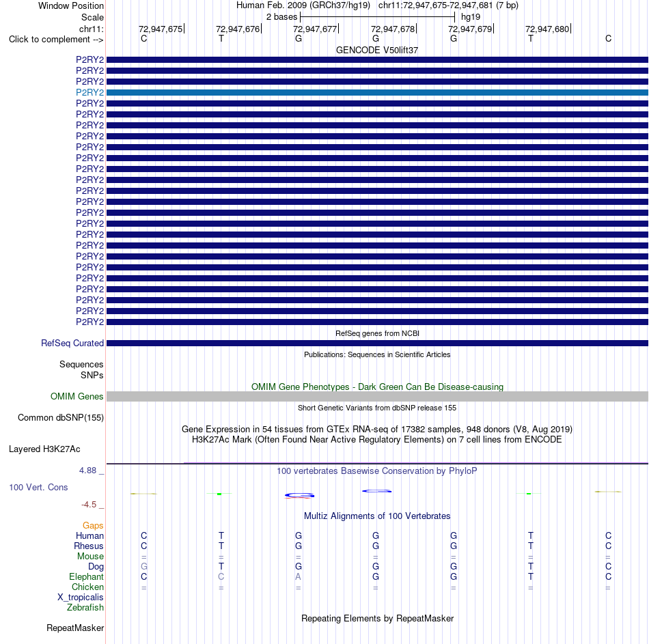Click the Common dbSNP(155) label
This screenshot has height=644, width=649.
(60, 417)
